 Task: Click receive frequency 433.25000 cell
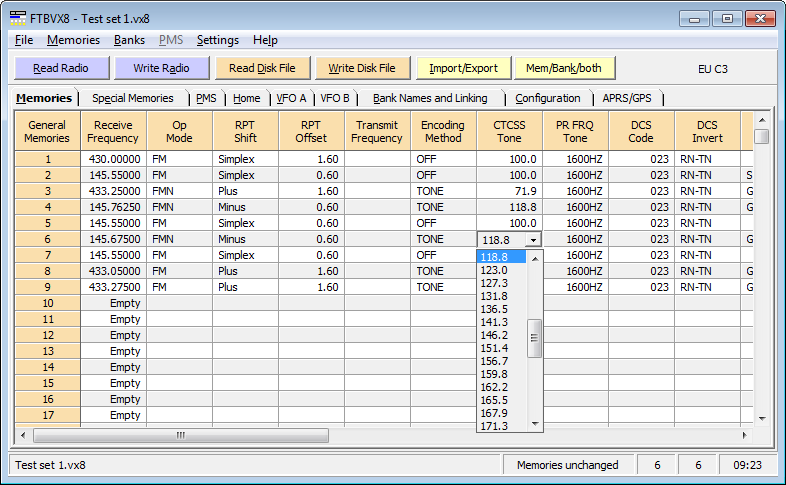[x=114, y=191]
